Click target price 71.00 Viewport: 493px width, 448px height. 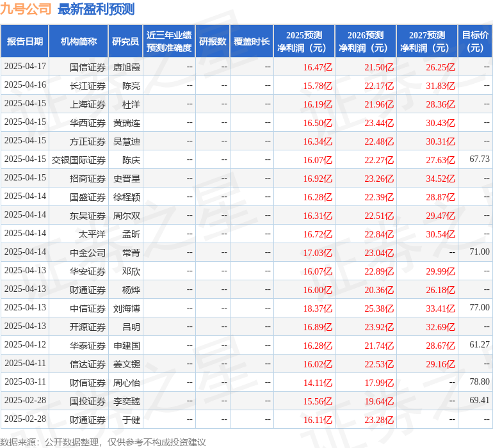point(480,252)
